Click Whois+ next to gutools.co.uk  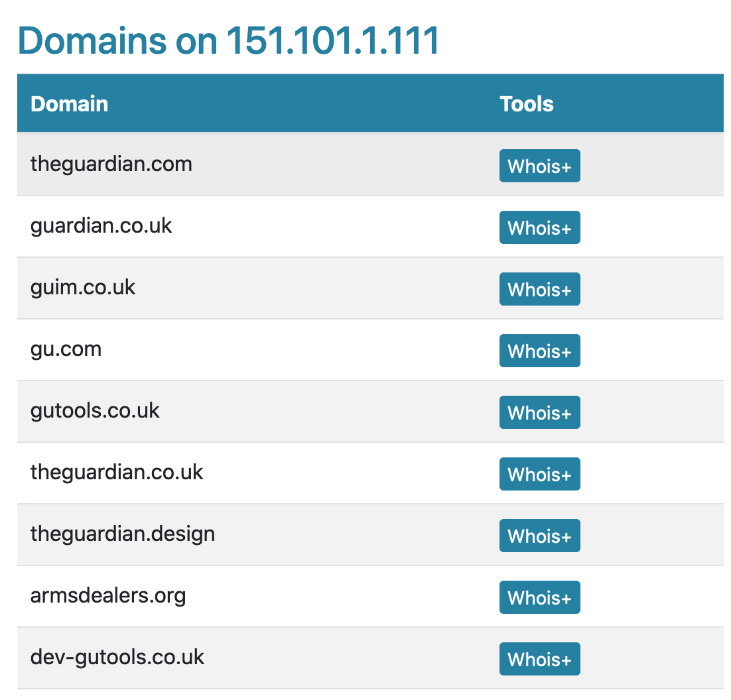click(539, 412)
